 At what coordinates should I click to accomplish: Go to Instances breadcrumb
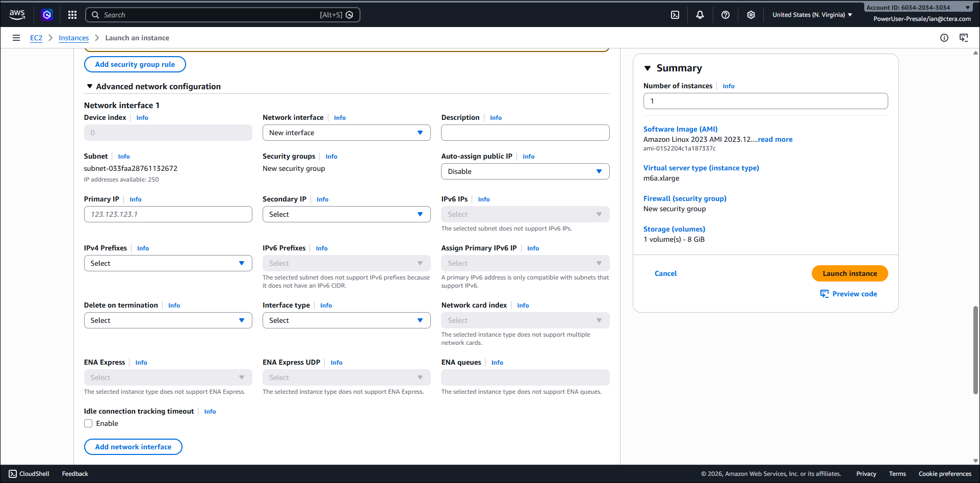pyautogui.click(x=73, y=38)
